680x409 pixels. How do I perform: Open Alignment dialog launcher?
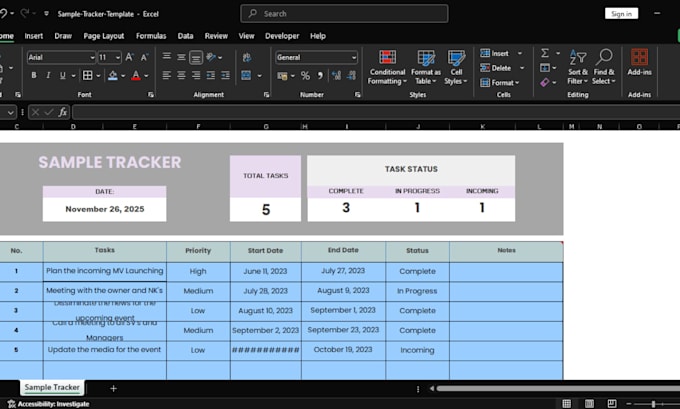pyautogui.click(x=266, y=95)
